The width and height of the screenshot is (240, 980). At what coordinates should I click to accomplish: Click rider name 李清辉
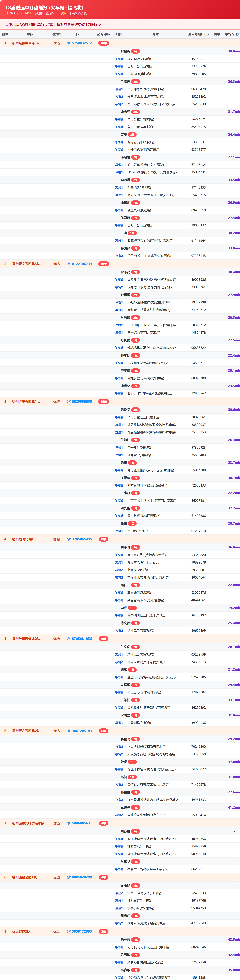tap(125, 180)
